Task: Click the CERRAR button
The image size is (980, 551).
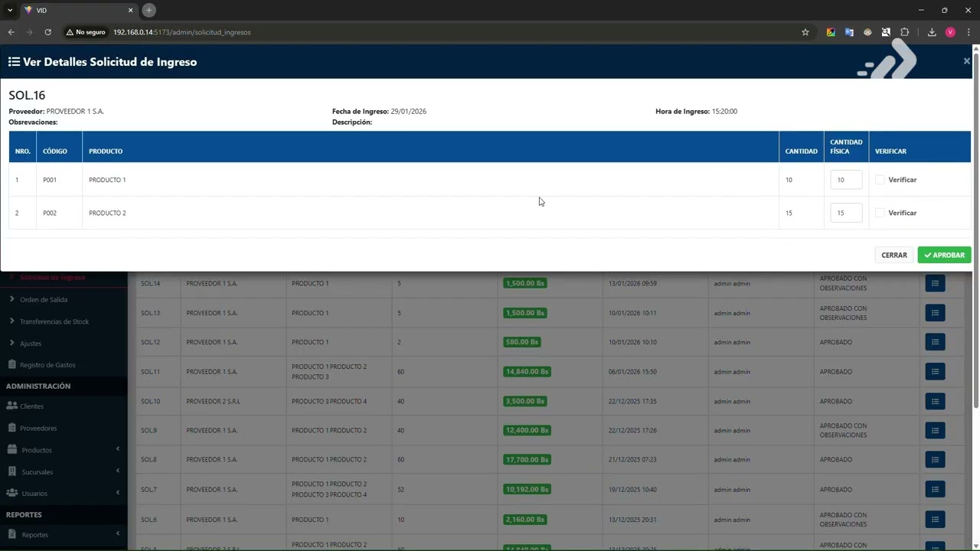Action: (x=894, y=255)
